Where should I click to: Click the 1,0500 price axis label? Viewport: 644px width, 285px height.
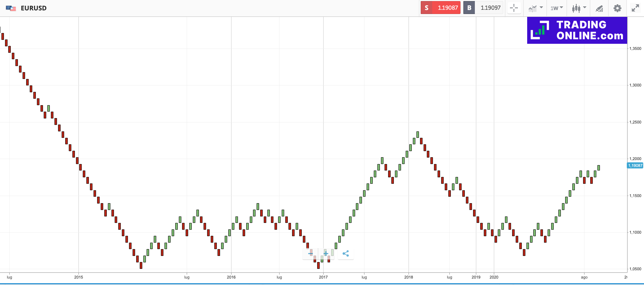pyautogui.click(x=635, y=269)
